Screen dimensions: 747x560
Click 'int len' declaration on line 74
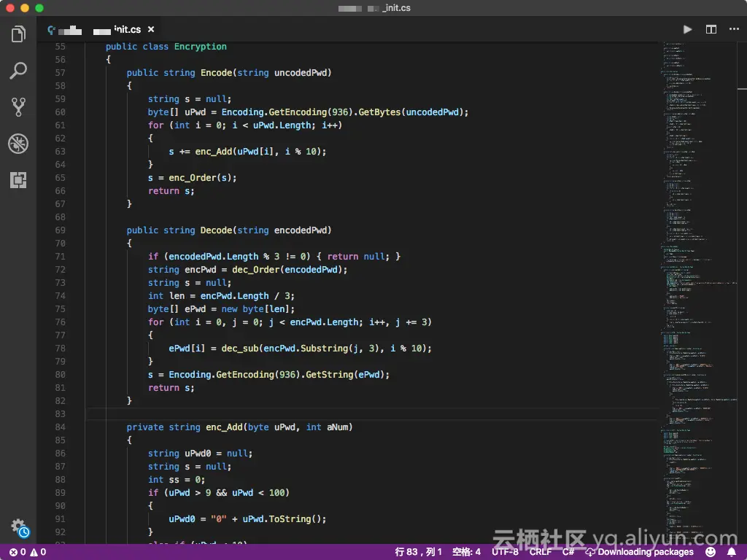point(166,296)
